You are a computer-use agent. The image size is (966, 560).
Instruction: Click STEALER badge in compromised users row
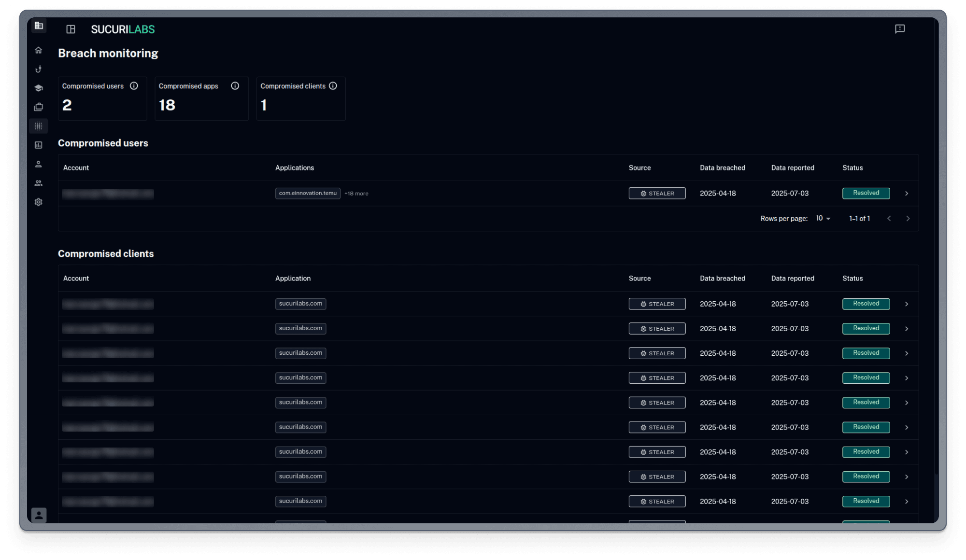pyautogui.click(x=657, y=193)
